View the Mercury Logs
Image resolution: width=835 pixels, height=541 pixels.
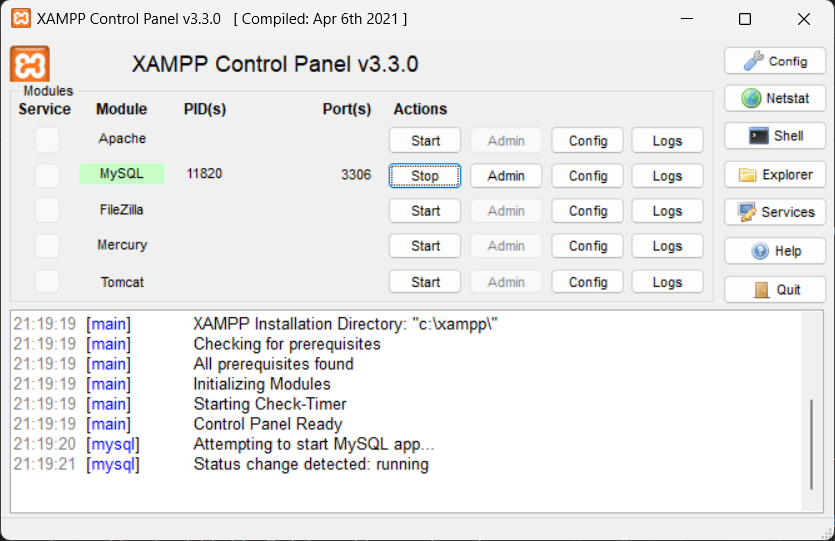coord(667,246)
